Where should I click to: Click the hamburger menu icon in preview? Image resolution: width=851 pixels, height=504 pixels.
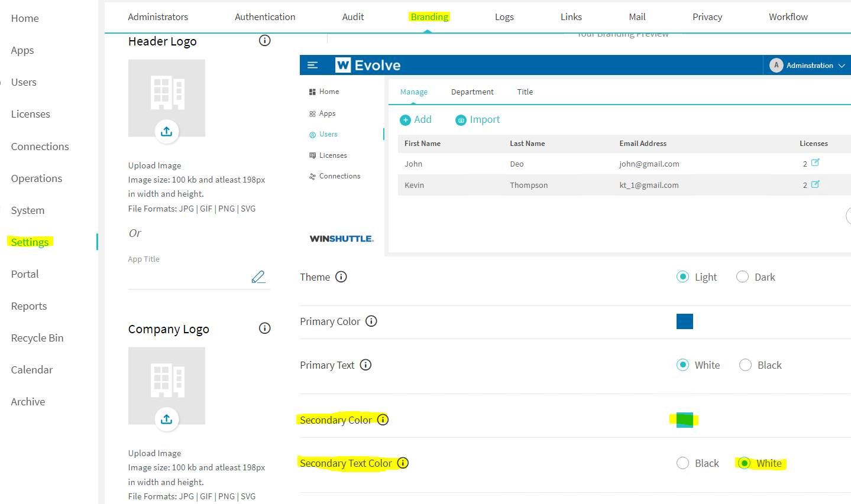click(313, 65)
